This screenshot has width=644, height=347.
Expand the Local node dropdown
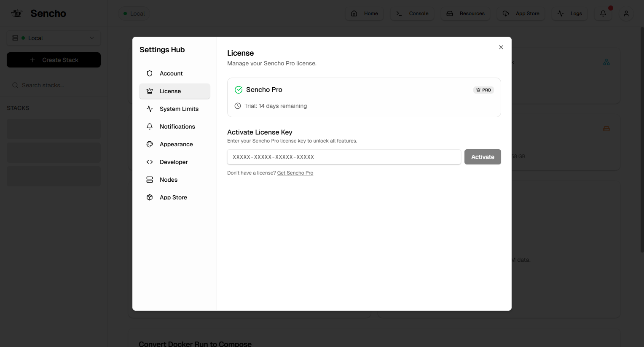(54, 38)
